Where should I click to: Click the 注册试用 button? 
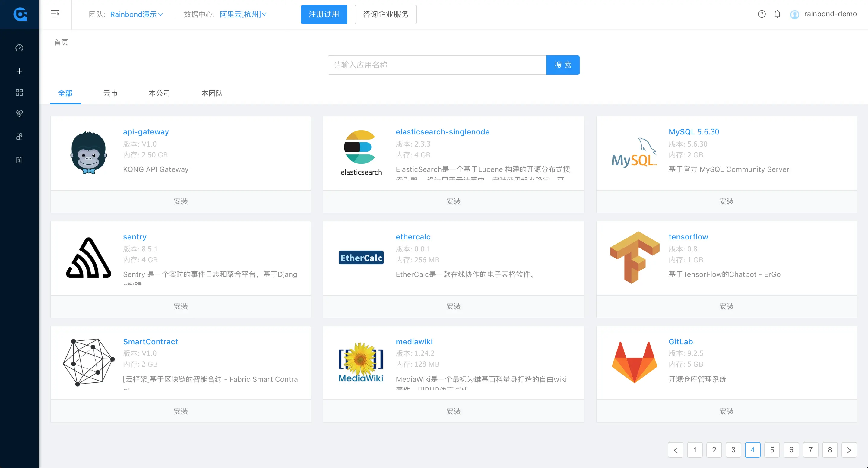[324, 14]
